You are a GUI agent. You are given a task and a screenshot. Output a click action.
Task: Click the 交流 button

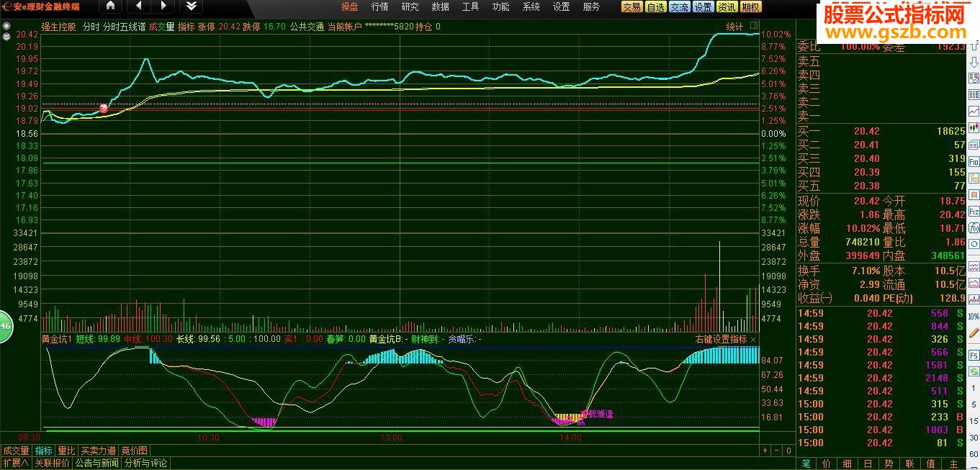(x=679, y=7)
